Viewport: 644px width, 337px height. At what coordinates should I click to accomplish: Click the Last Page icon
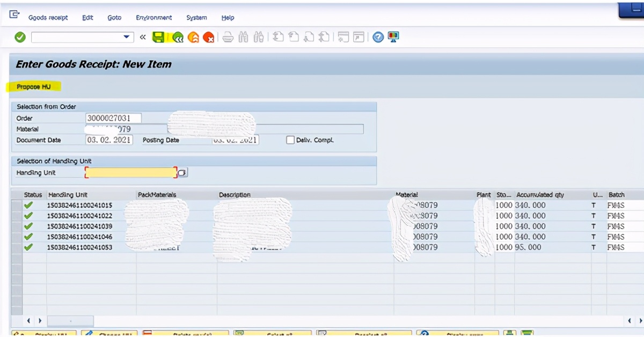(324, 37)
